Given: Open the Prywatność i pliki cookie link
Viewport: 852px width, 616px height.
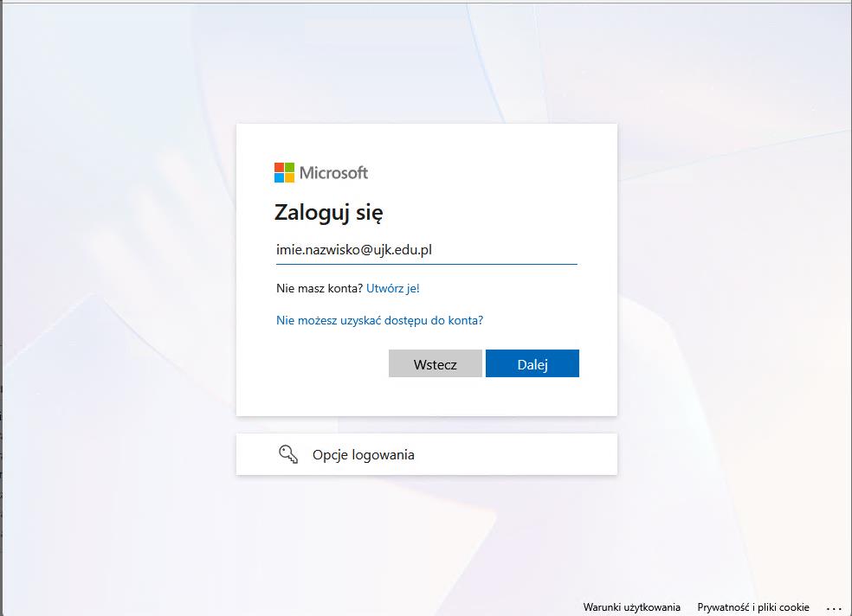Looking at the screenshot, I should point(753,607).
